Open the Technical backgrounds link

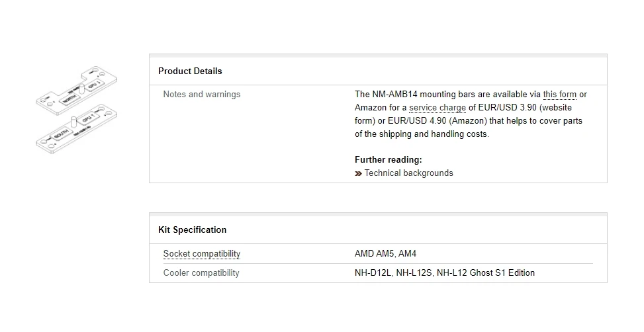click(408, 173)
